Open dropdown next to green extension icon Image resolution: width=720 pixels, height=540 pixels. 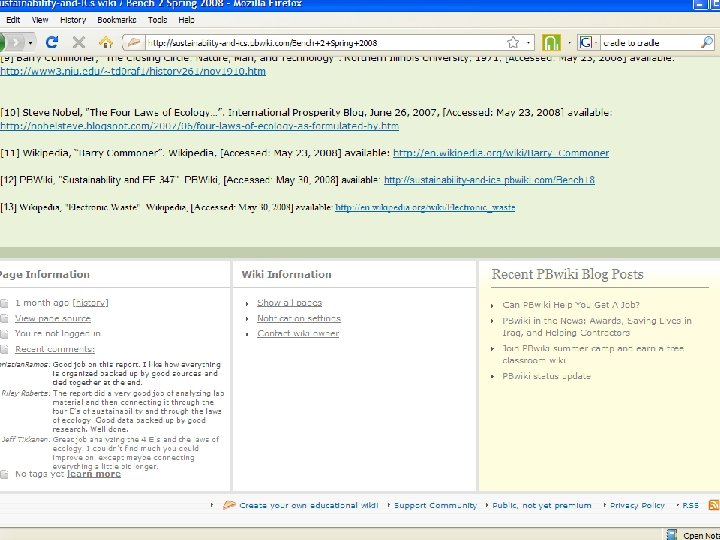pyautogui.click(x=569, y=43)
